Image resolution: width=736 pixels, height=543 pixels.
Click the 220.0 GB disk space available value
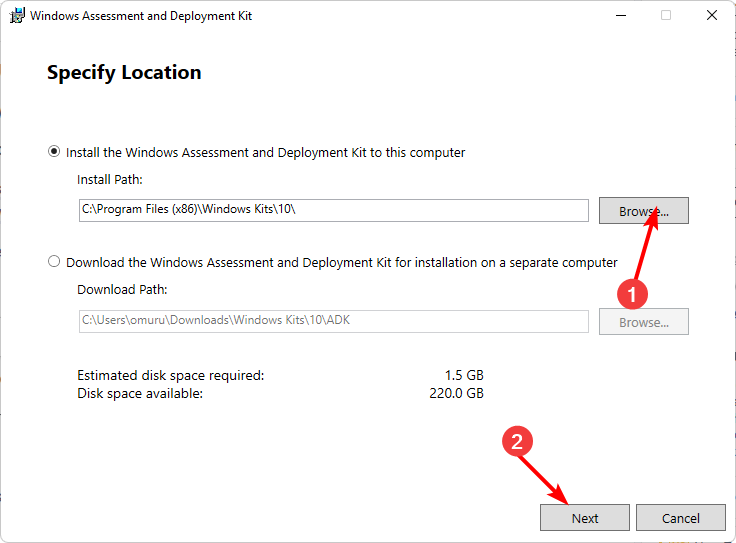459,393
